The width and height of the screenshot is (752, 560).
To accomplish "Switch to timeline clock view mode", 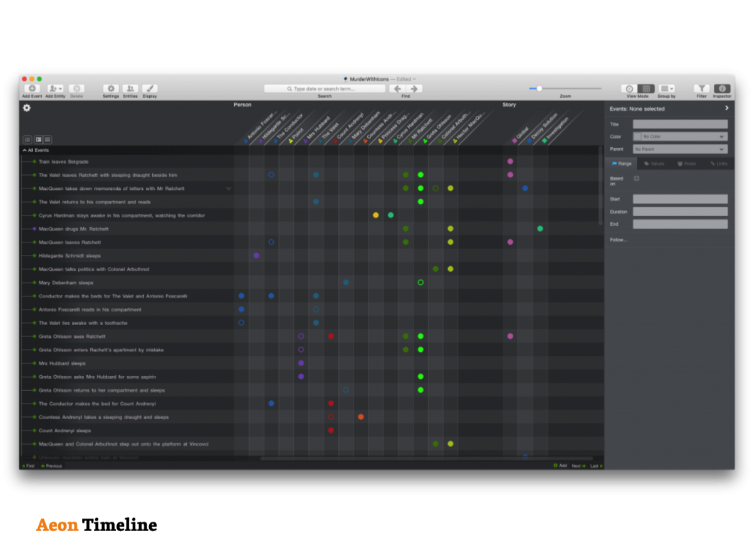I will click(630, 89).
